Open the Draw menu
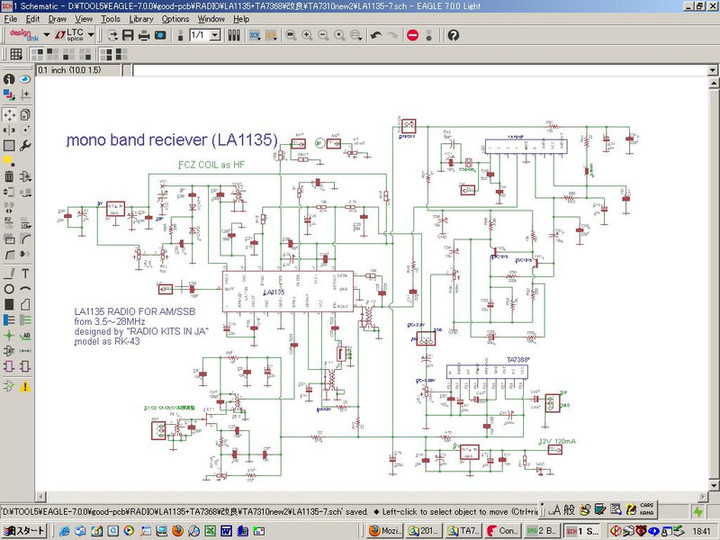This screenshot has width=720, height=540. (x=58, y=19)
